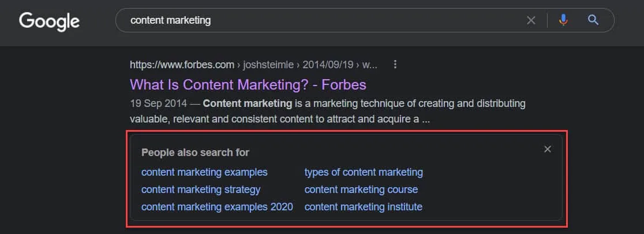Click types of content marketing link
The height and width of the screenshot is (234, 644).
[x=364, y=172]
